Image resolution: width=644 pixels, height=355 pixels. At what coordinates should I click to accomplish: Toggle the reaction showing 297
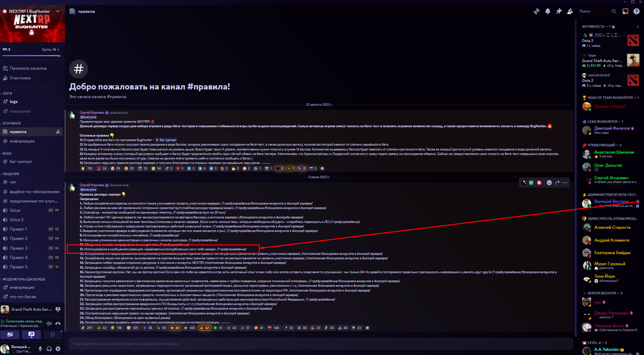87,328
